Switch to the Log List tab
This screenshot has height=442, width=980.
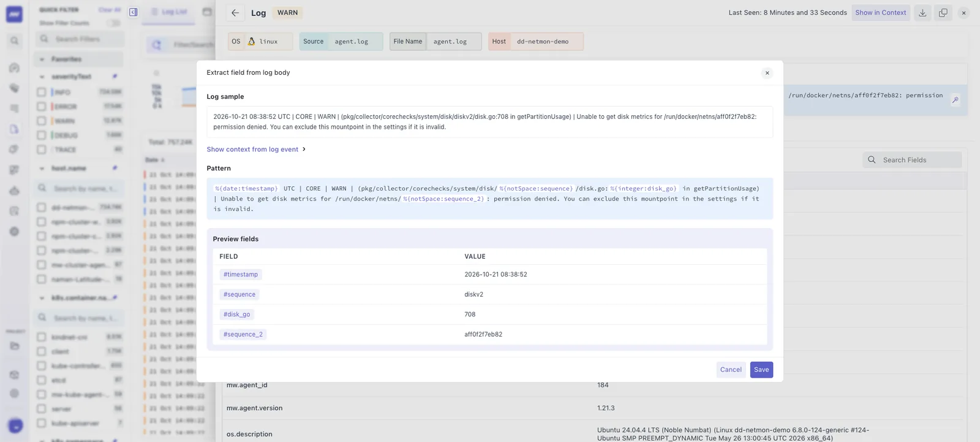click(x=168, y=12)
